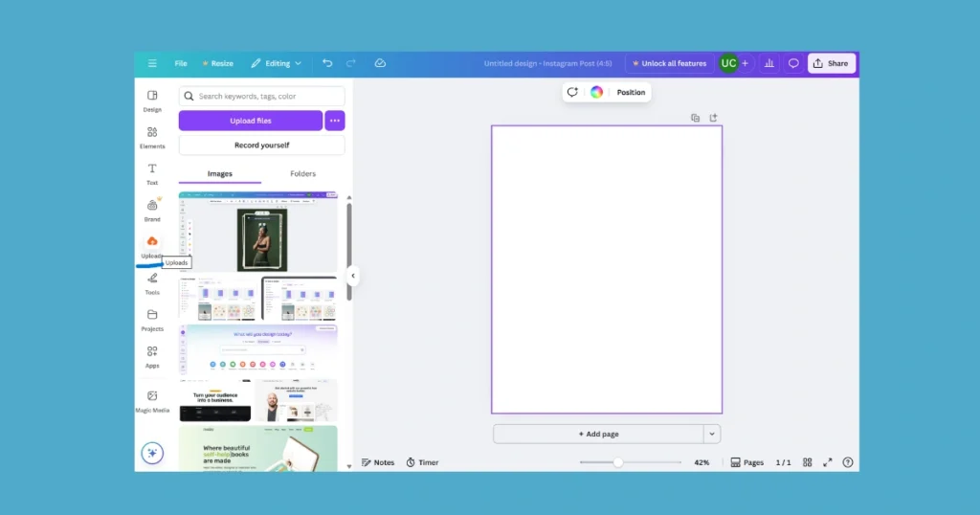Click the Undo arrow icon
This screenshot has height=515, width=980.
click(x=327, y=63)
